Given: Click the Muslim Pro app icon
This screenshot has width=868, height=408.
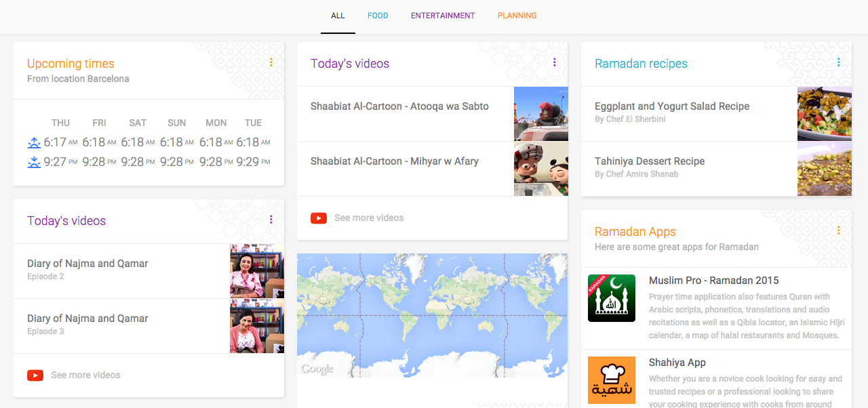Looking at the screenshot, I should pos(611,298).
